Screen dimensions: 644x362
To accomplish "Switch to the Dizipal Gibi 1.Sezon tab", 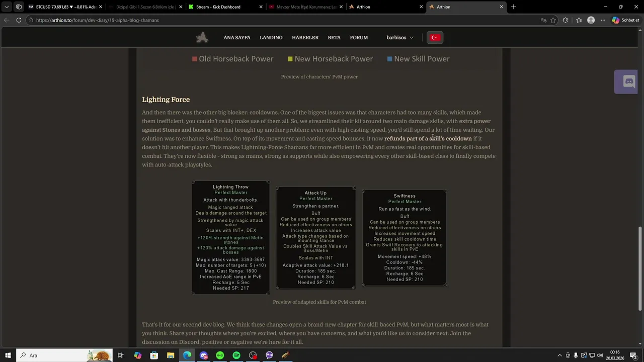I will click(145, 7).
